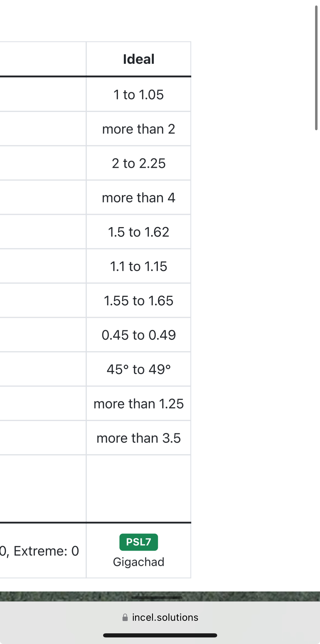Select the '0.45 to 0.49' cell
This screenshot has height=644, width=320.
(x=139, y=335)
